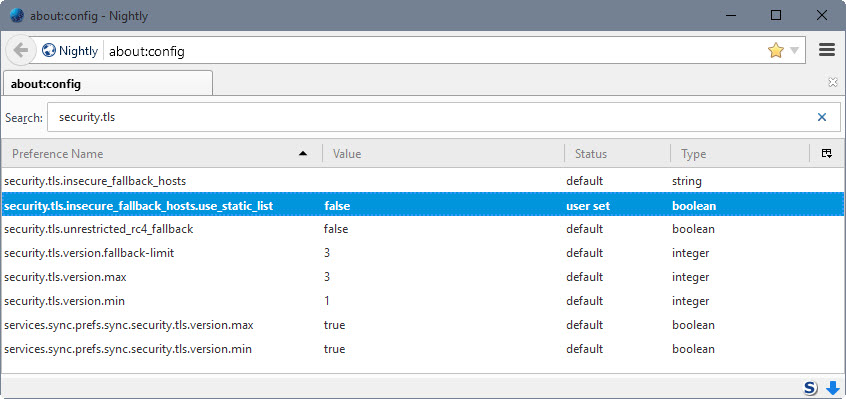Image resolution: width=846 pixels, height=399 pixels.
Task: Go back with the back arrow button
Action: click(20, 51)
